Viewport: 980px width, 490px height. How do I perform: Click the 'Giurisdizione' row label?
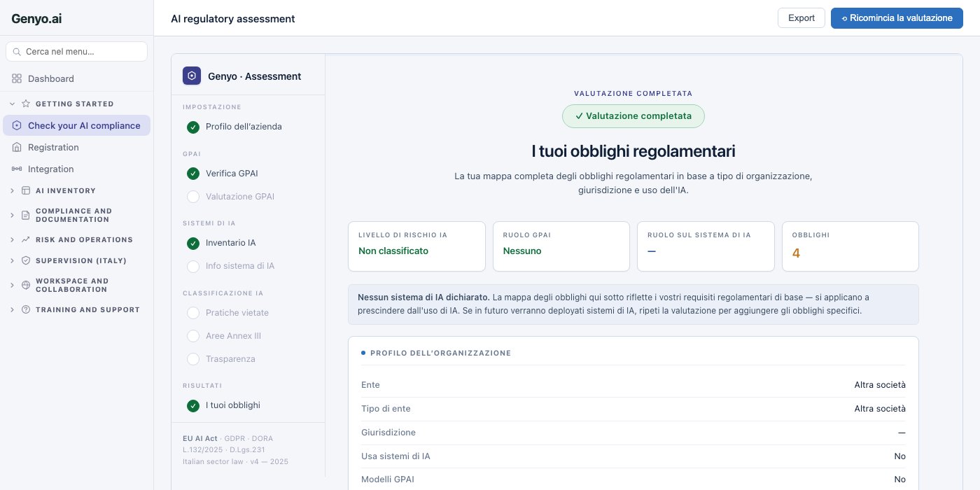pos(388,433)
